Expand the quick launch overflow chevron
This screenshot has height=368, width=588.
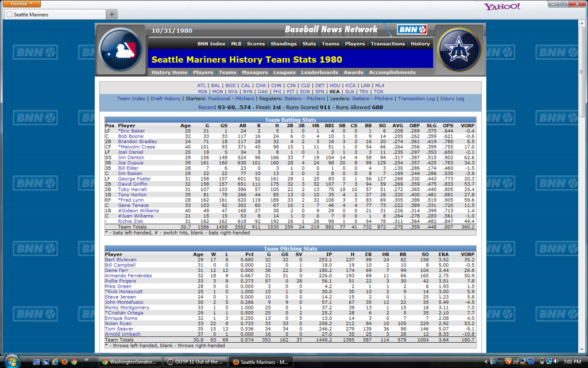pos(87,360)
